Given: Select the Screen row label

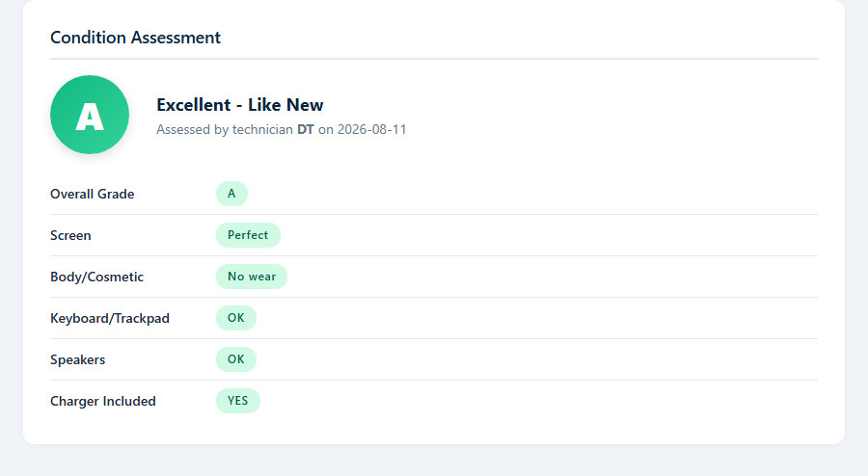Looking at the screenshot, I should tap(70, 235).
